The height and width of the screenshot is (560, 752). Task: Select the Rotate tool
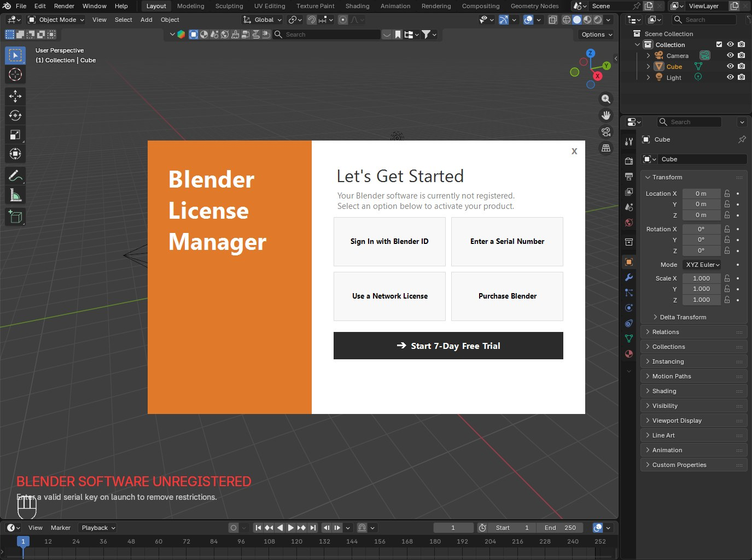point(15,115)
